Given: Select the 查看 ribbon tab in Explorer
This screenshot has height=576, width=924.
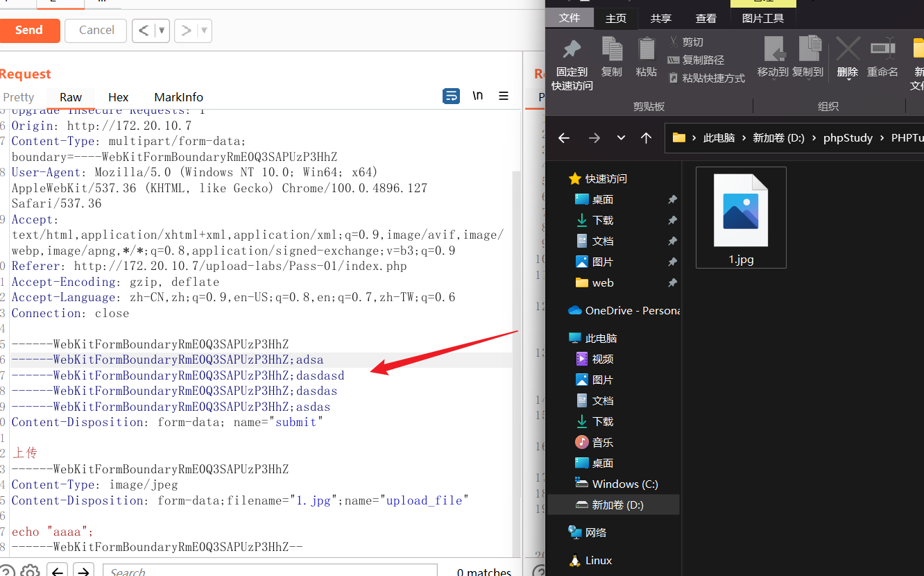Looking at the screenshot, I should coord(706,19).
